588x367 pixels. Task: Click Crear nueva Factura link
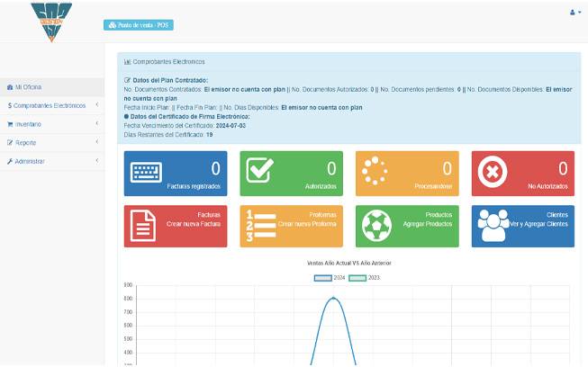[x=194, y=223]
